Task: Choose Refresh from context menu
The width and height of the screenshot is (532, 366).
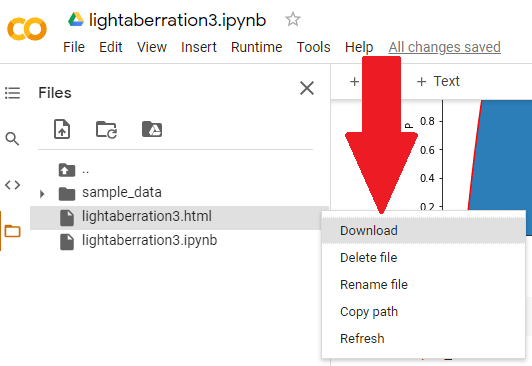Action: click(x=423, y=338)
